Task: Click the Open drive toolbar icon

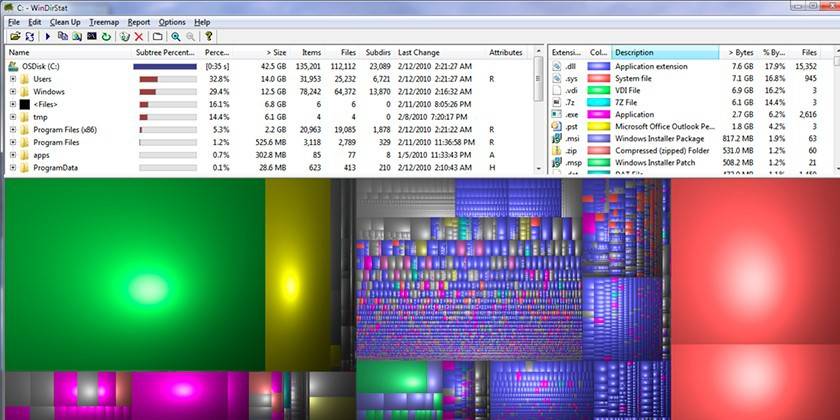Action: click(14, 36)
